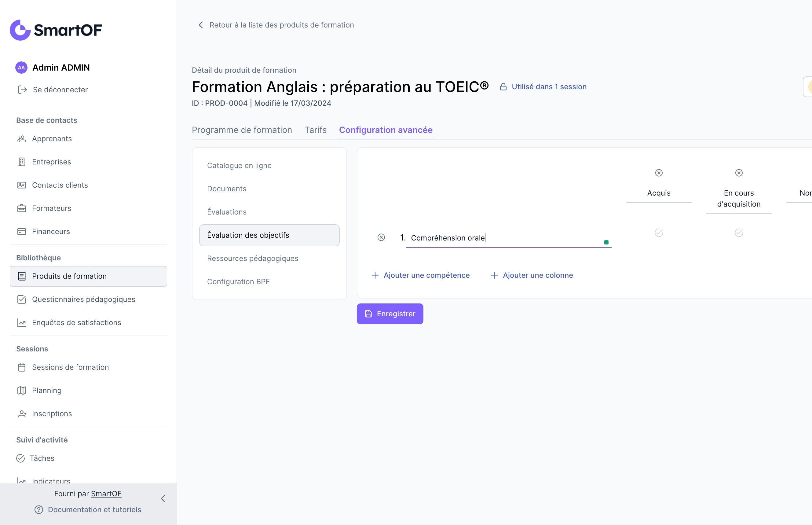
Task: Click the Enregistrer save button
Action: click(x=390, y=314)
